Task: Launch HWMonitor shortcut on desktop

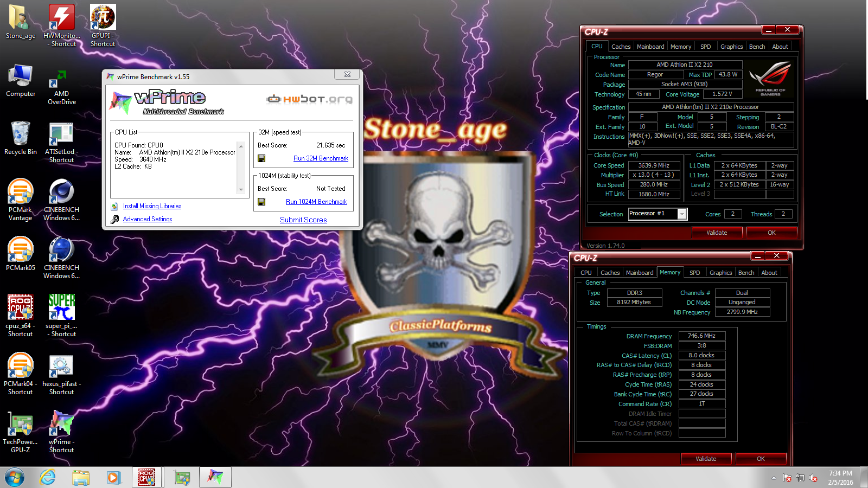Action: (x=62, y=25)
